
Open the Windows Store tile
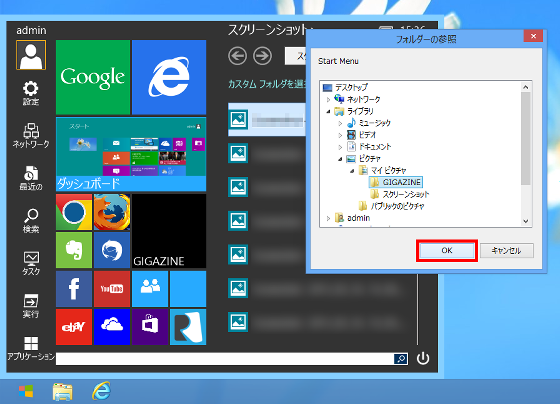pos(150,327)
